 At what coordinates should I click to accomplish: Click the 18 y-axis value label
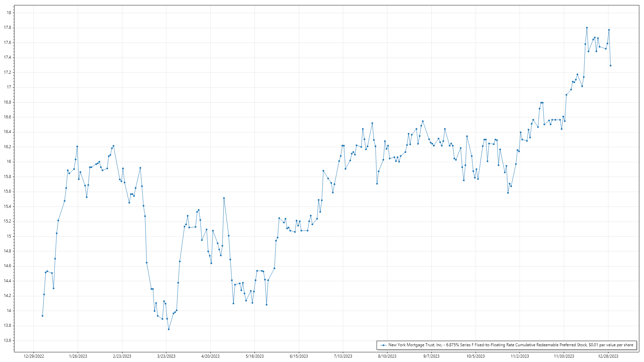9,13
